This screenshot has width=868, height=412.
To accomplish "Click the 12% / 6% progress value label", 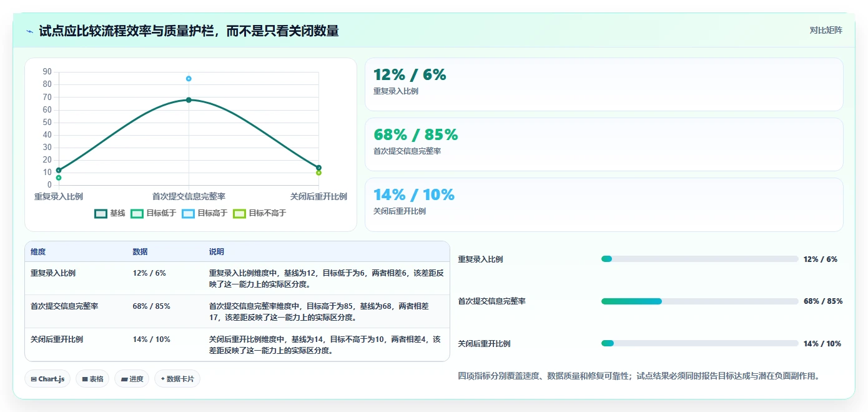I will (x=821, y=259).
